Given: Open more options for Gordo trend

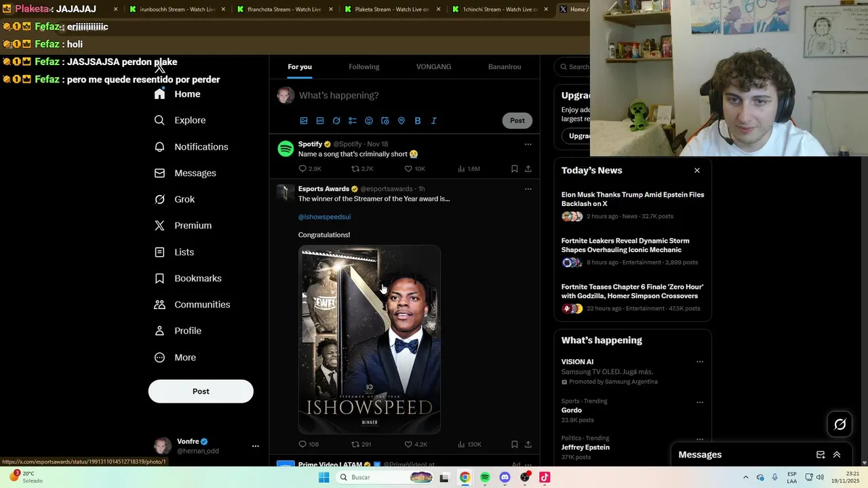Looking at the screenshot, I should 700,402.
